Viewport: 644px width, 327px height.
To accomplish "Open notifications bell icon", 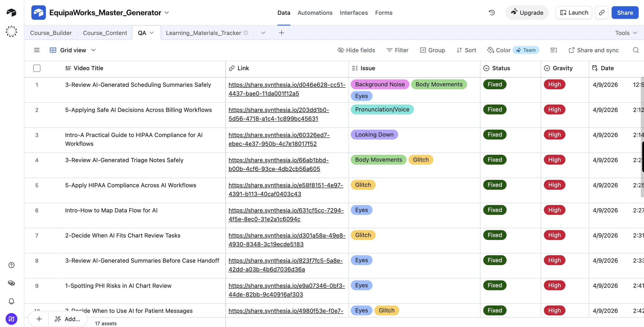I will (x=11, y=301).
